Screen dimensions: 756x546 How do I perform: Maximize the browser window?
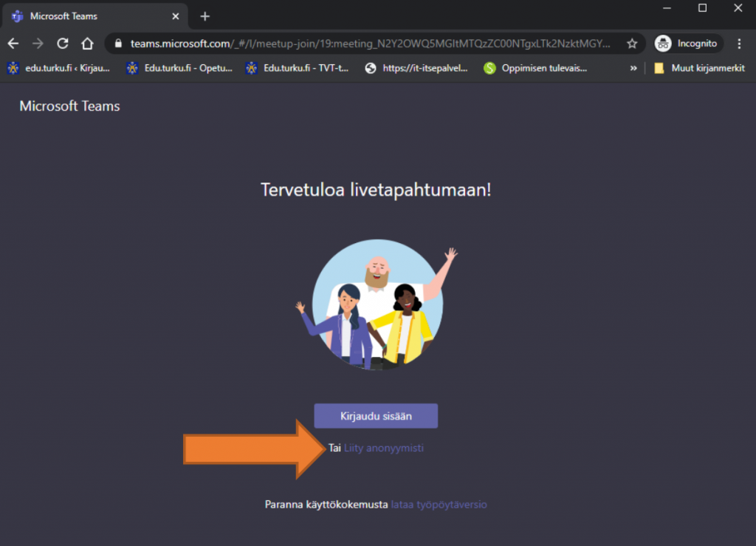coord(703,8)
